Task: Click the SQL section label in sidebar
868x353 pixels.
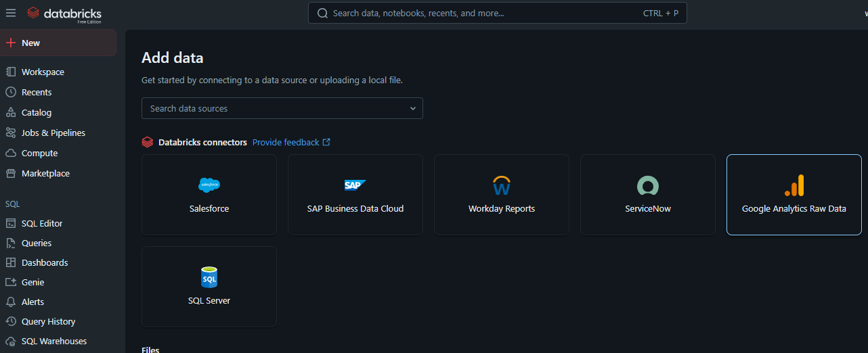Action: tap(13, 204)
